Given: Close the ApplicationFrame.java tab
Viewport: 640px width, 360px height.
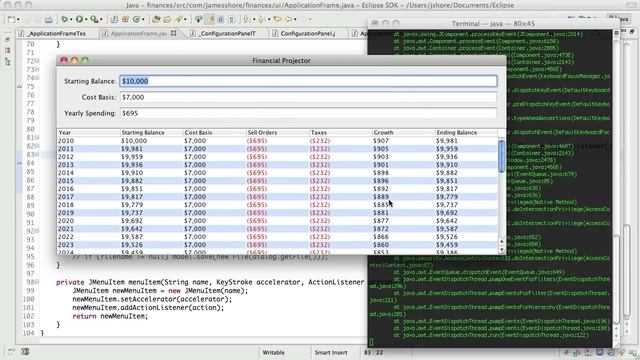Looking at the screenshot, I should [173, 33].
